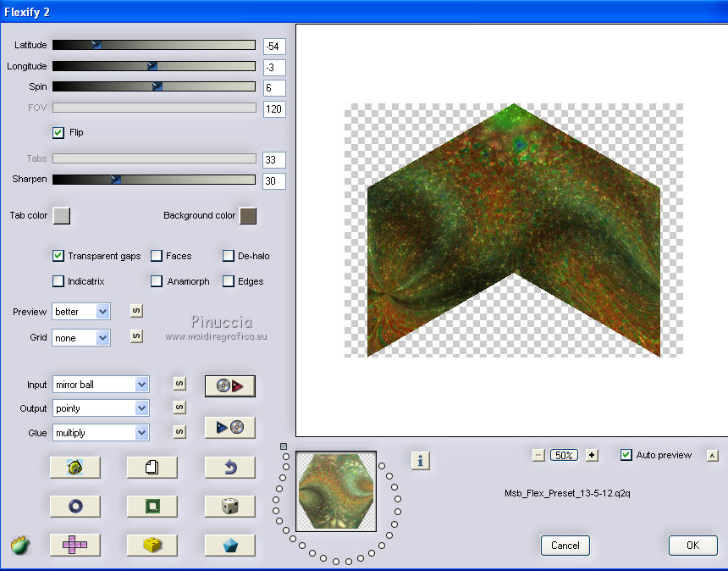Click the FOV value field

coord(274,109)
